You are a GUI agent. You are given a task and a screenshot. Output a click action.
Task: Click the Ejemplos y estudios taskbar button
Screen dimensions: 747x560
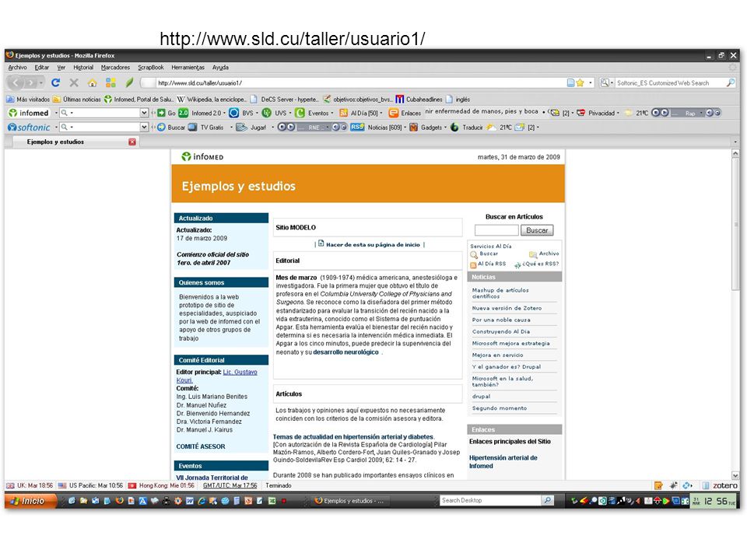350,500
